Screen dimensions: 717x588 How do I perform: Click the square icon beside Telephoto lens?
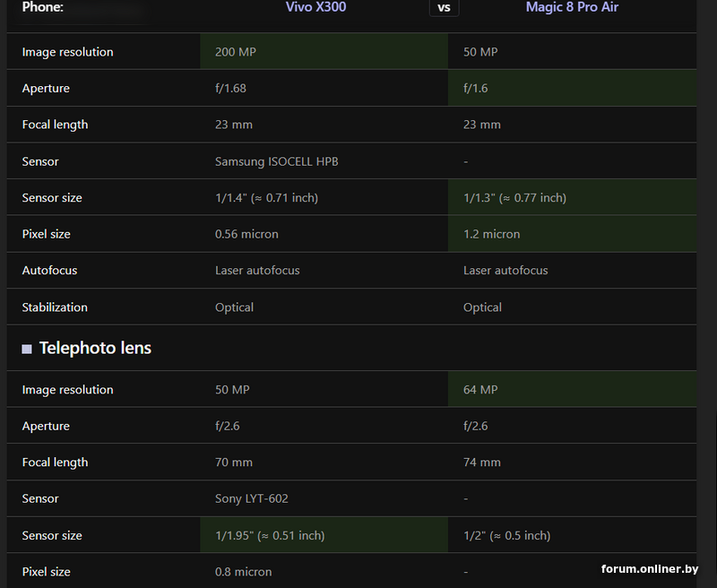click(x=27, y=349)
